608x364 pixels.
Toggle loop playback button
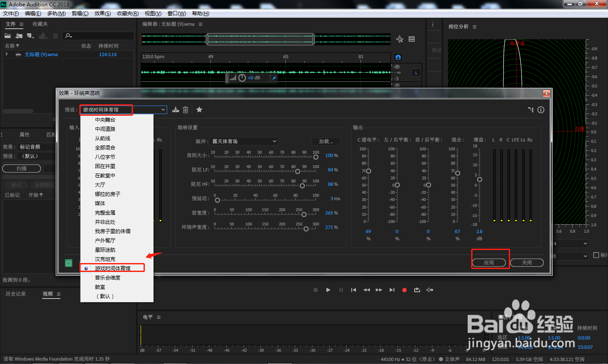click(417, 290)
